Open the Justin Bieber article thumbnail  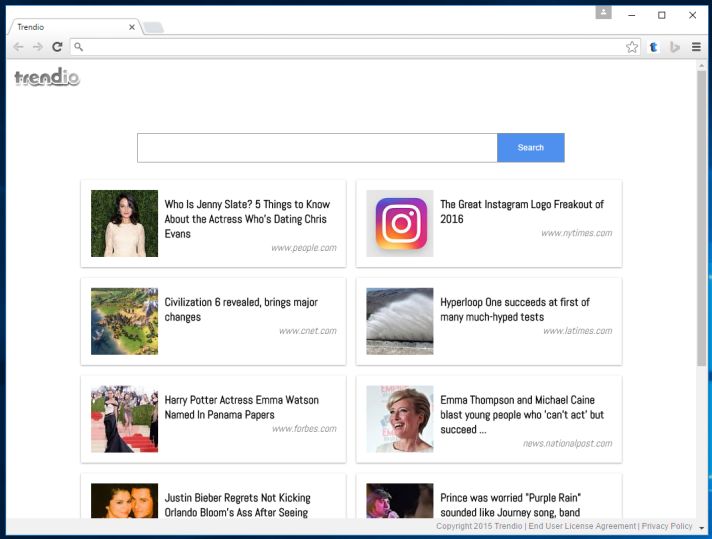pyautogui.click(x=124, y=500)
